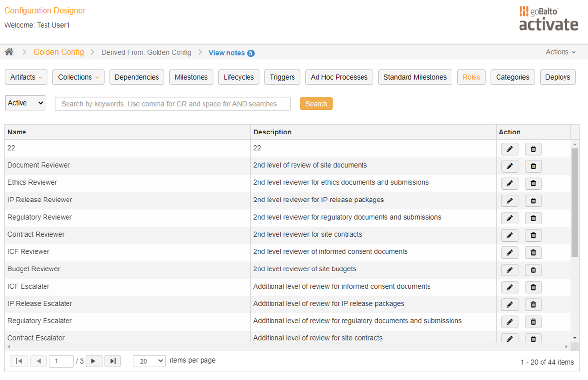The height and width of the screenshot is (380, 588).
Task: Expand the Artifacts dropdown menu
Action: tap(26, 77)
